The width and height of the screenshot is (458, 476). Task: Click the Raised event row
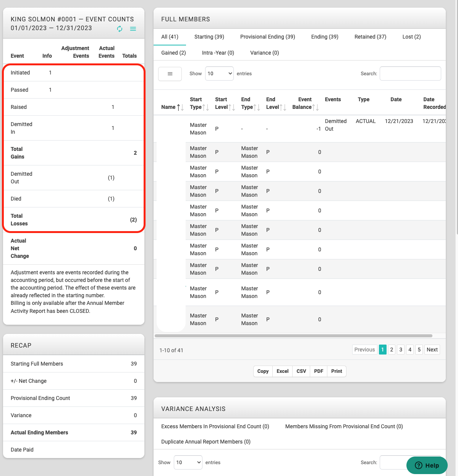(74, 107)
